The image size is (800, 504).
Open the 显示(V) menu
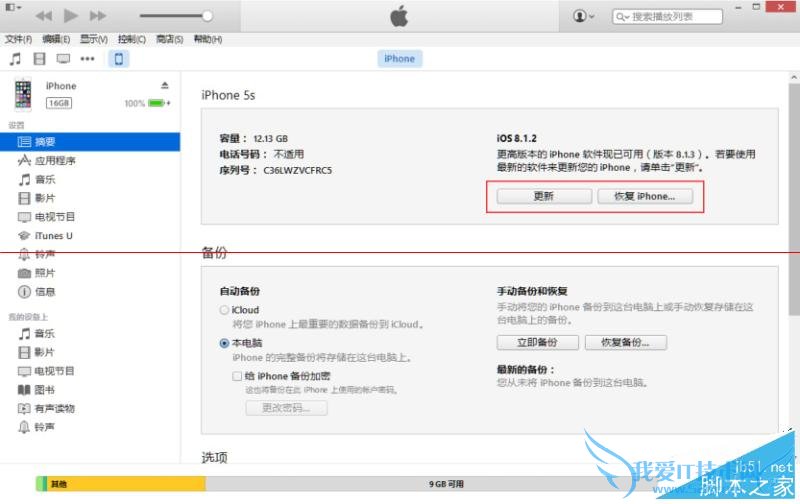tap(93, 39)
